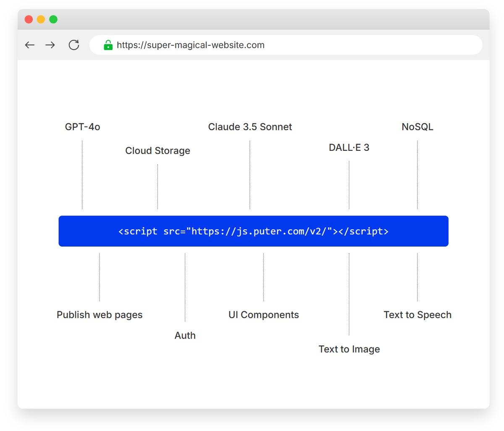Click the browser back arrow
The image size is (504, 431).
(29, 45)
